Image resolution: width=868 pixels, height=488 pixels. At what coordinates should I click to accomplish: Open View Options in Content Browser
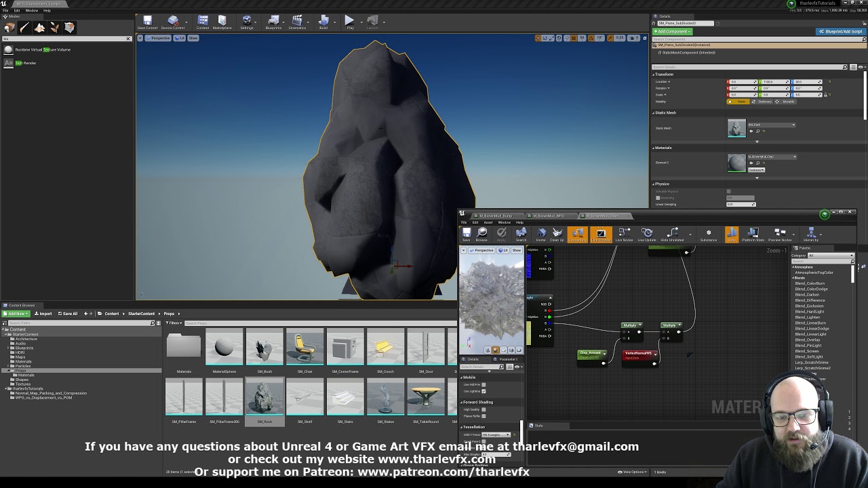pos(633,472)
